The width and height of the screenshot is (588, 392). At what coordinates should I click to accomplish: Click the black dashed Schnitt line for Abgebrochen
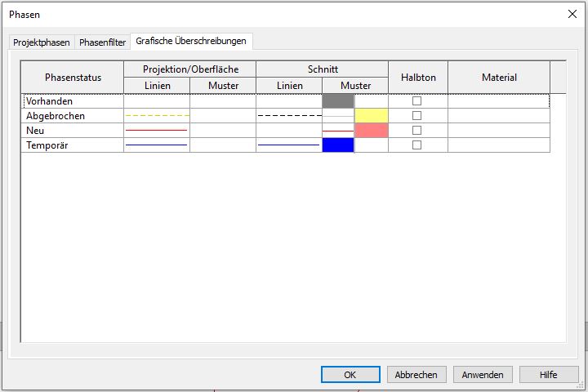(x=289, y=116)
